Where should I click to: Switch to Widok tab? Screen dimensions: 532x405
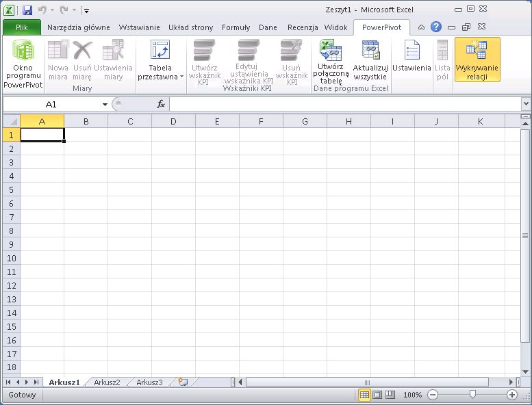click(x=335, y=27)
